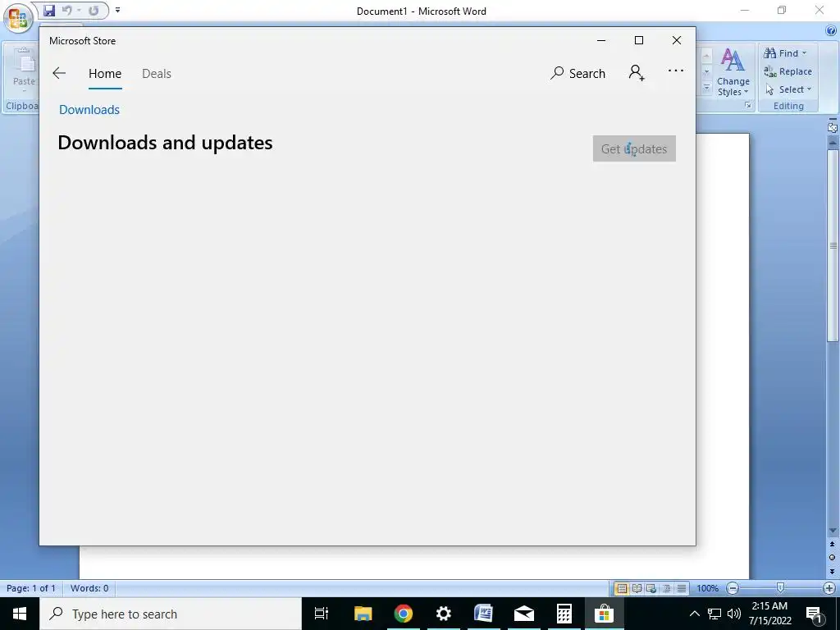Follow the Downloads breadcrumb link
The height and width of the screenshot is (630, 840).
click(89, 109)
